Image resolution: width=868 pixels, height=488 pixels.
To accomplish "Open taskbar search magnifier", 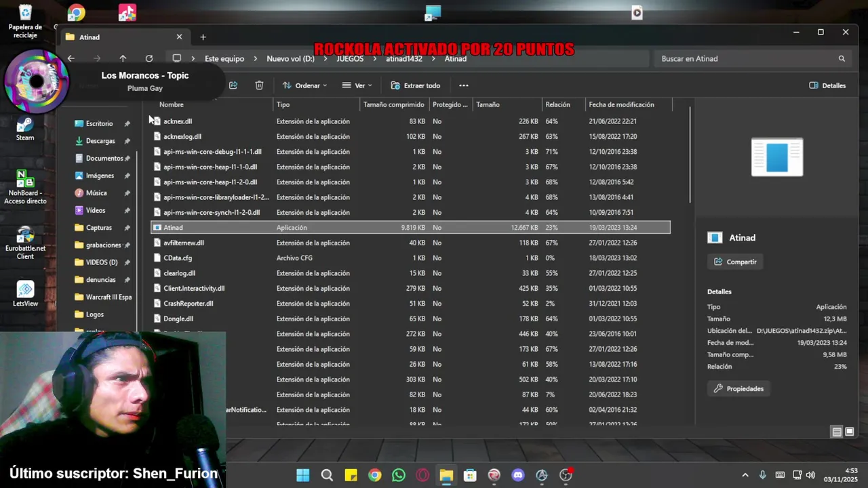I will [x=327, y=475].
